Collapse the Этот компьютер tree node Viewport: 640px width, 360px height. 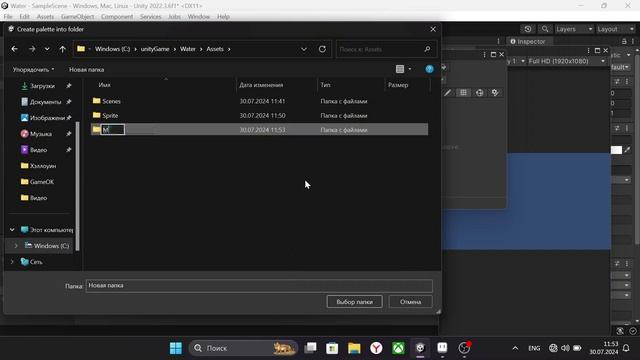[12, 230]
